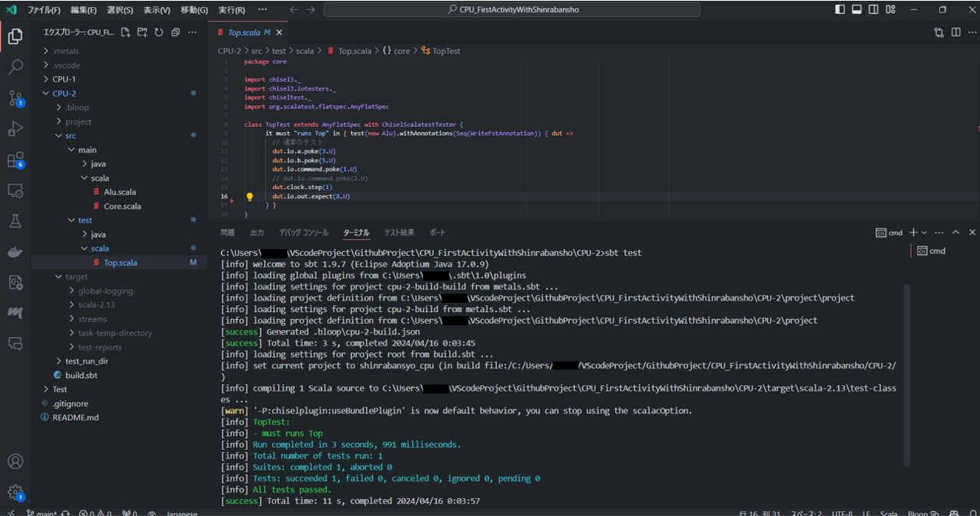Open Alu.scala from the file tree

coord(119,192)
